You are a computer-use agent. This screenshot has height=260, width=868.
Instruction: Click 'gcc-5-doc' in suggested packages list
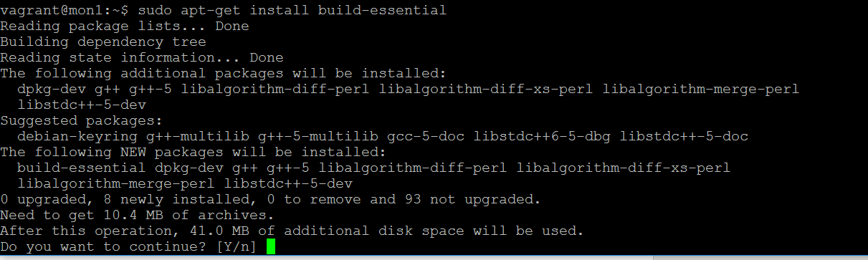tap(425, 136)
